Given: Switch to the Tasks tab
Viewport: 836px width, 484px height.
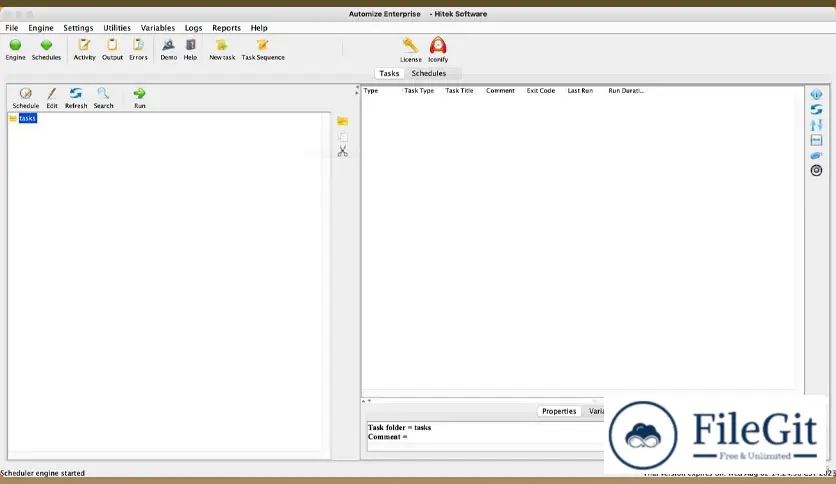Looking at the screenshot, I should coord(389,74).
